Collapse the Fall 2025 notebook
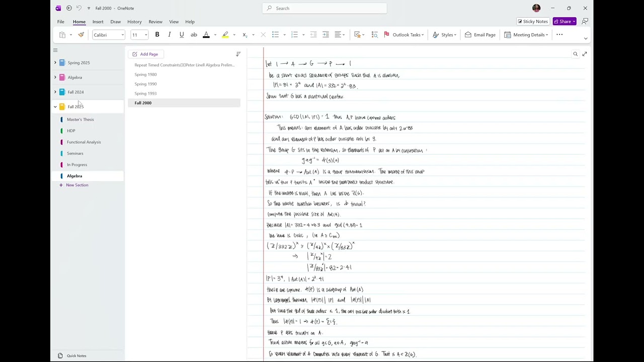Image resolution: width=644 pixels, height=362 pixels. tap(55, 107)
